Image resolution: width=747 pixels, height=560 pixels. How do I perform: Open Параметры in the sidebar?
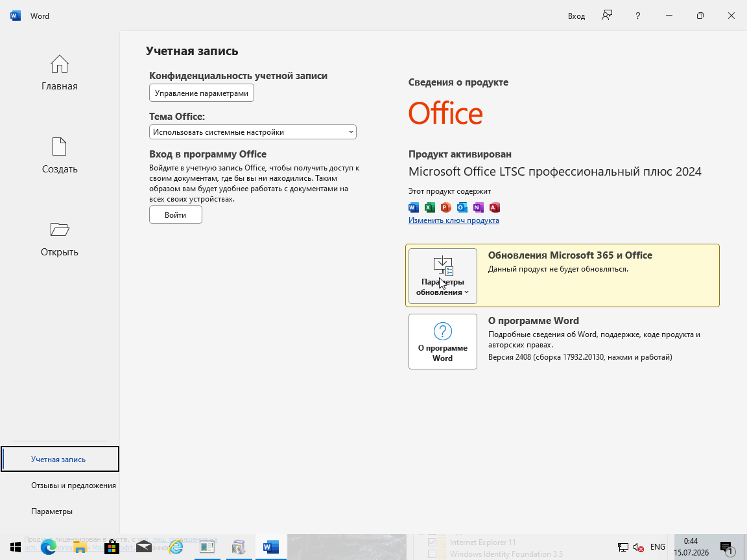point(52,511)
